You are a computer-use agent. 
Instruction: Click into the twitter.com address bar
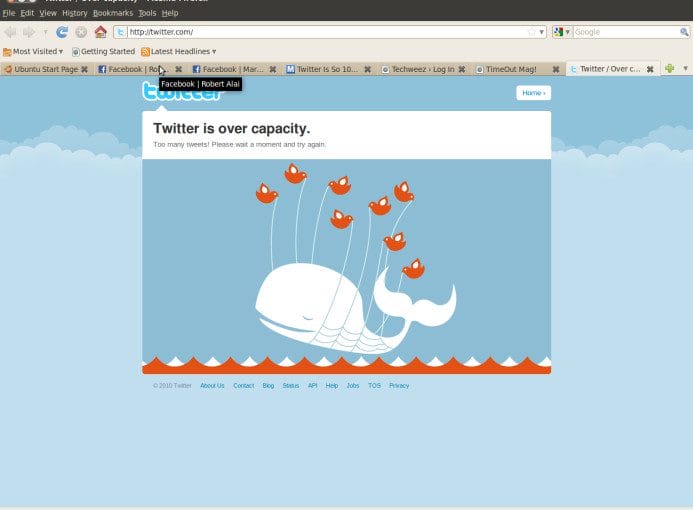tap(327, 32)
